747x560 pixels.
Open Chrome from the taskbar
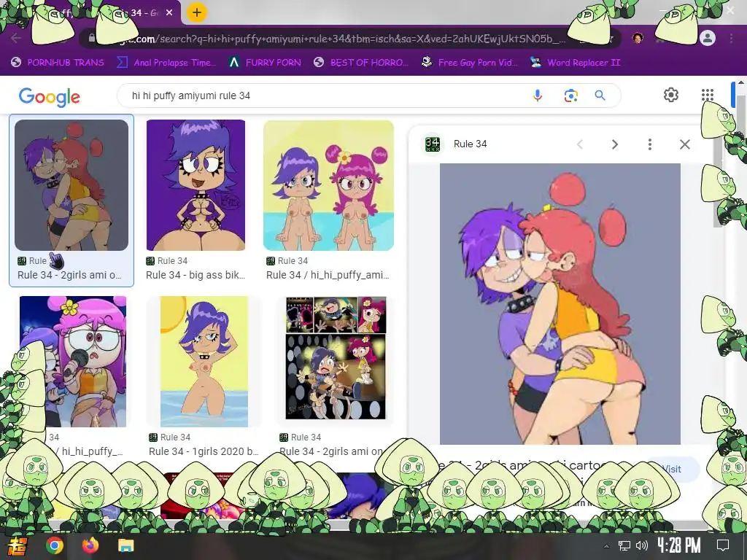click(x=54, y=545)
